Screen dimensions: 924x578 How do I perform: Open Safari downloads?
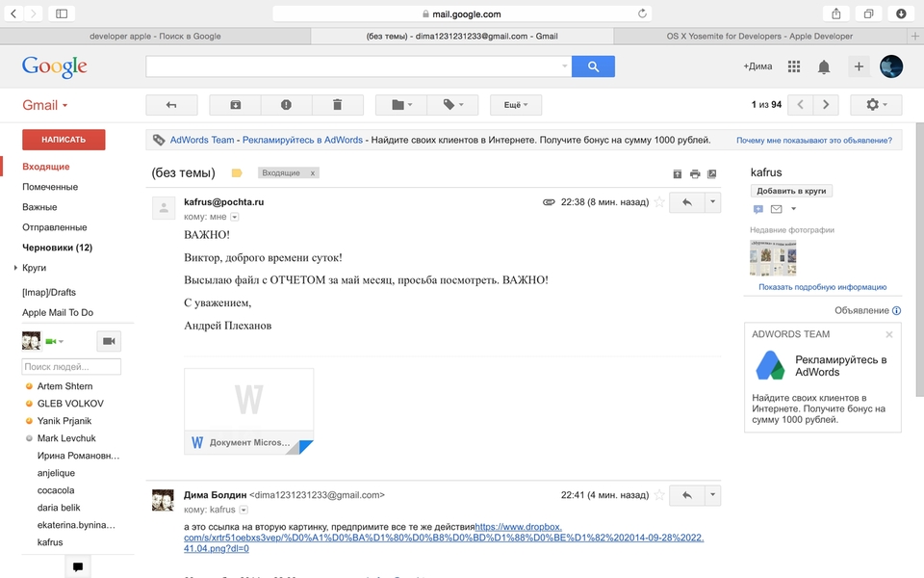click(x=901, y=13)
